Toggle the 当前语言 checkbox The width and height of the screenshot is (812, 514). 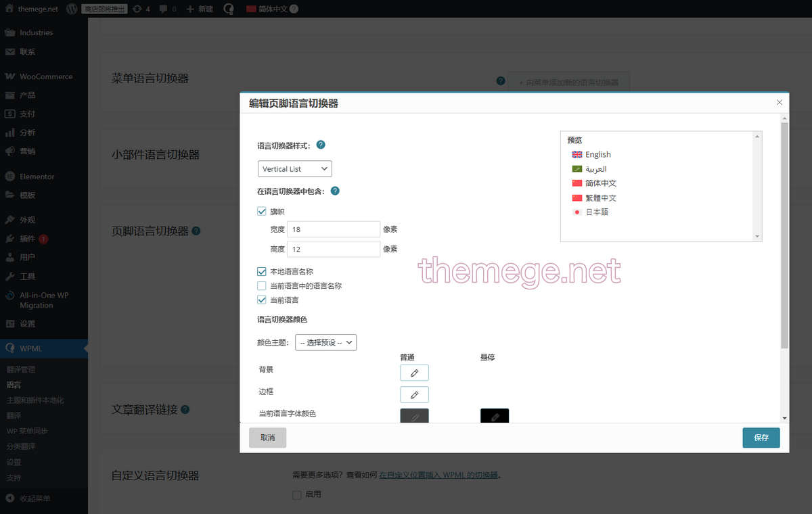click(262, 300)
